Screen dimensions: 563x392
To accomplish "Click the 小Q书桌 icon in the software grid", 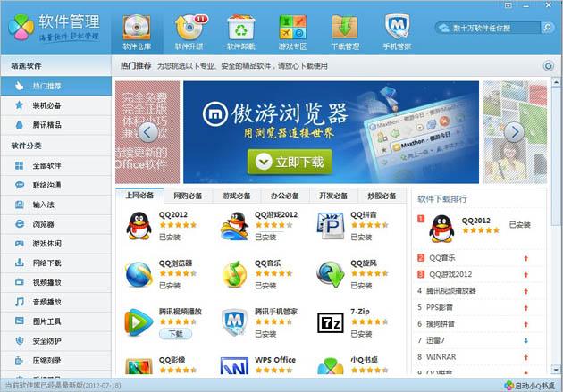I will pyautogui.click(x=331, y=366).
